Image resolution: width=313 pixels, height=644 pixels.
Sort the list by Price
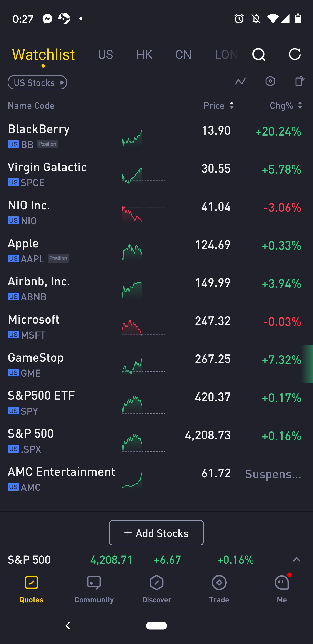(x=219, y=106)
